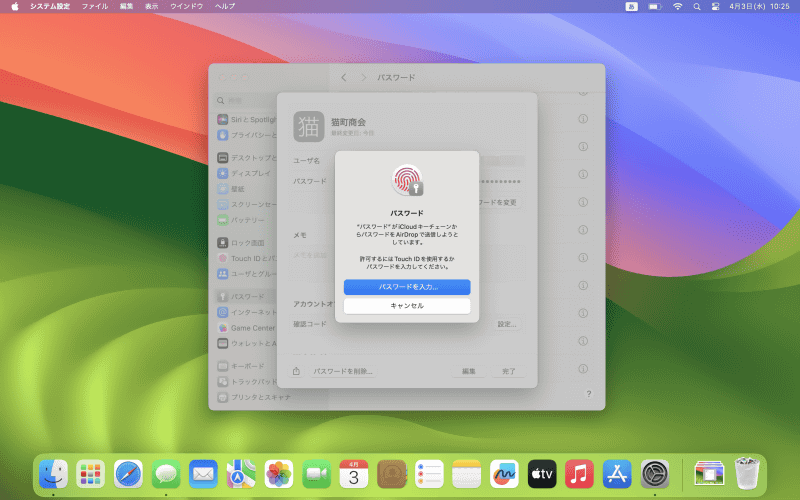Open Launchpad in the Dock
The height and width of the screenshot is (500, 800).
(x=90, y=474)
